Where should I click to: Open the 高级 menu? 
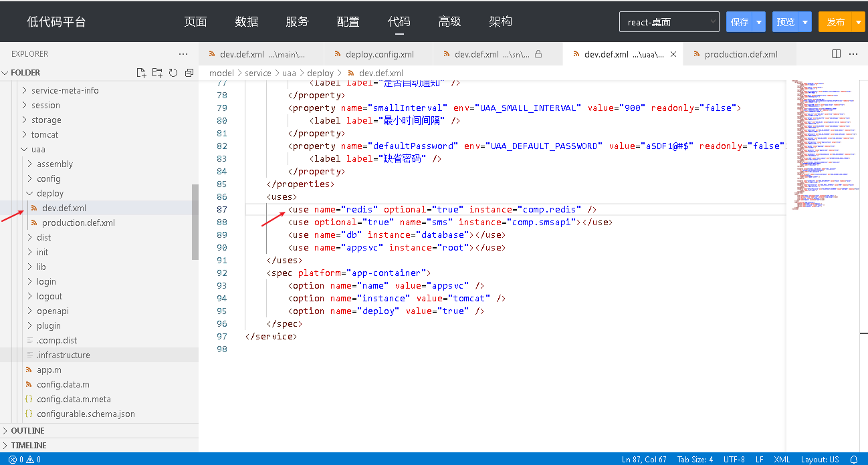(450, 21)
